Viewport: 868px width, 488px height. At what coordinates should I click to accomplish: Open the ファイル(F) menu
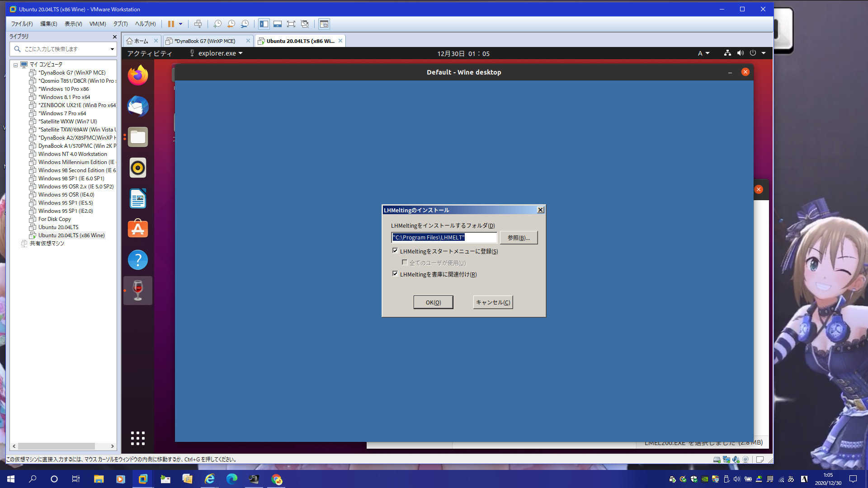pos(22,24)
